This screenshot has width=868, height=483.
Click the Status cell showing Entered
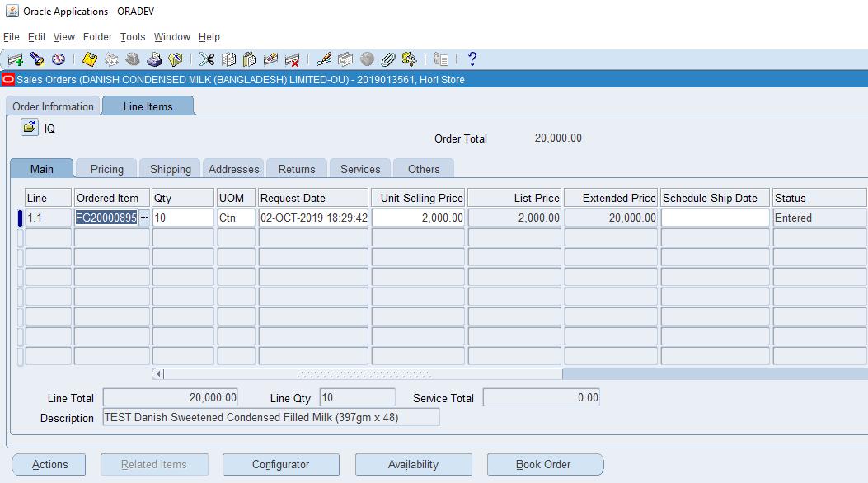[x=819, y=218]
